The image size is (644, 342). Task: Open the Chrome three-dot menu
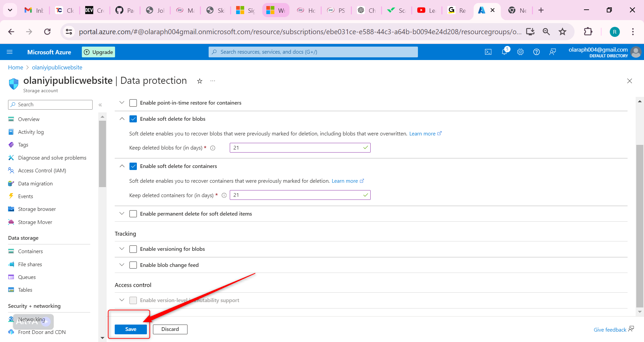pyautogui.click(x=633, y=32)
